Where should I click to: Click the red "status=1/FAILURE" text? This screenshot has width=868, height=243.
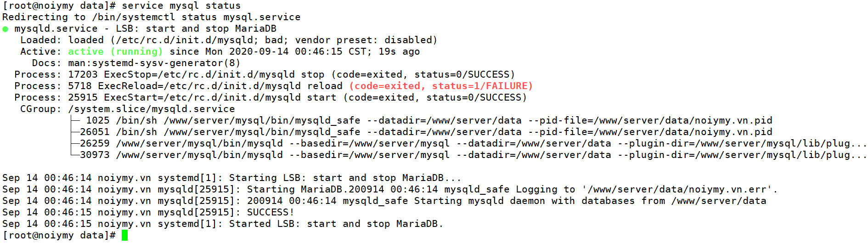[482, 86]
